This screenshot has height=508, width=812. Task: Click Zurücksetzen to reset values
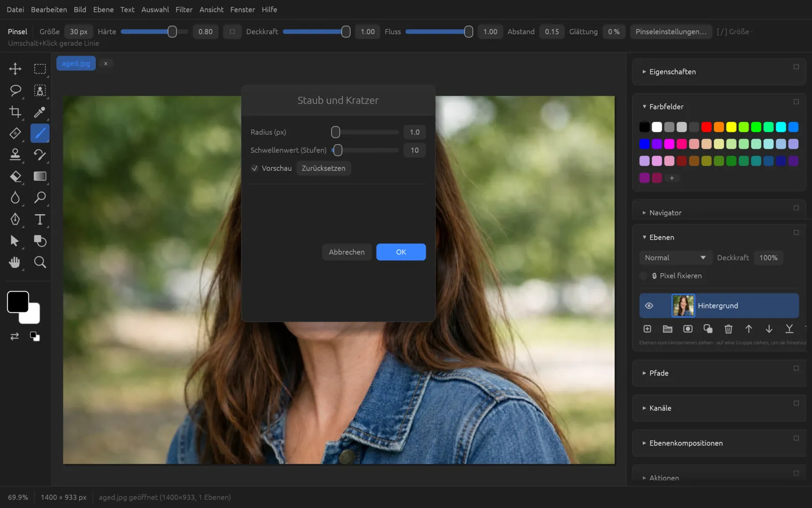(323, 168)
